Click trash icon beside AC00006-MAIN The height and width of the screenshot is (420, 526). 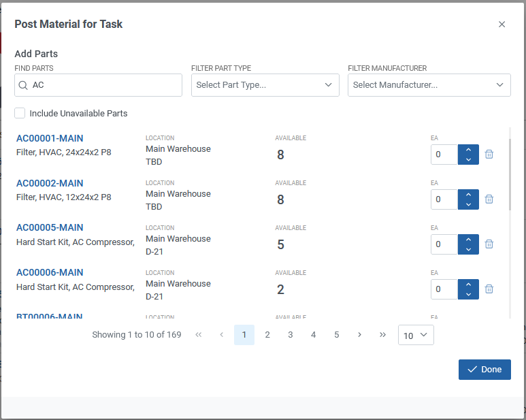click(x=489, y=289)
